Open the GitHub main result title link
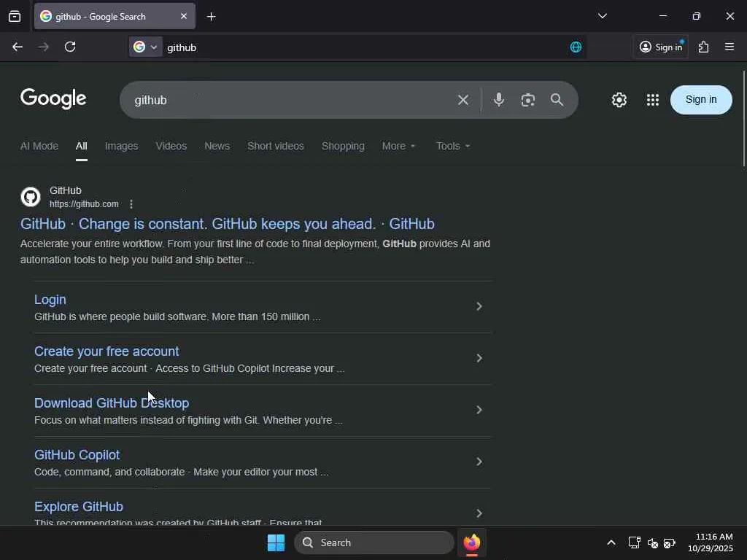 click(x=228, y=224)
